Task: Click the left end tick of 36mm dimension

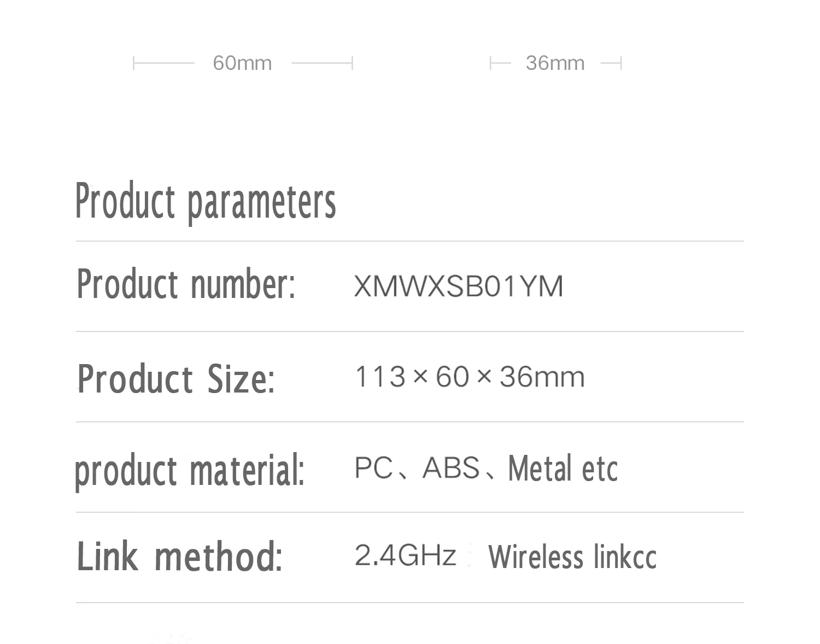Action: 491,63
